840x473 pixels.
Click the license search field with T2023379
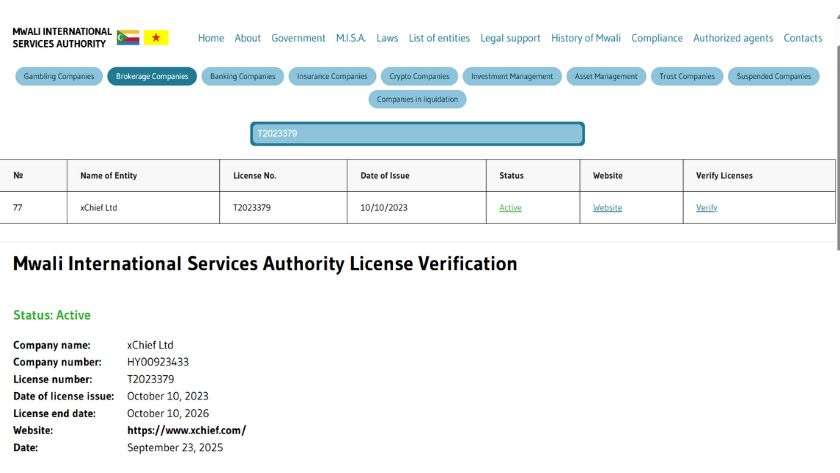tap(417, 133)
